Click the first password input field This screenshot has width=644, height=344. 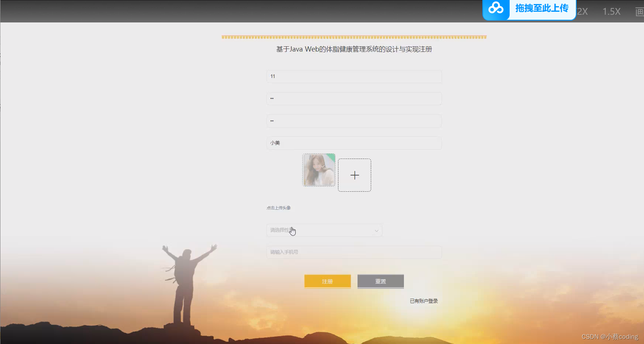pos(354,99)
